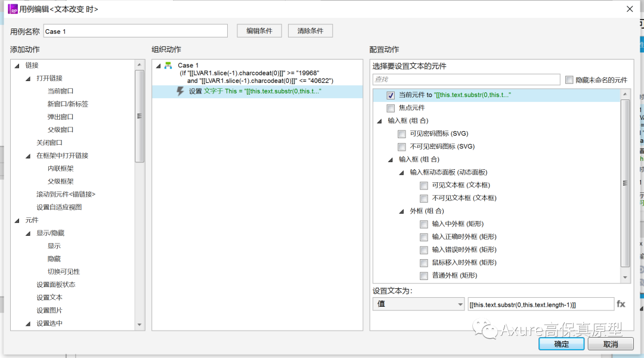The height and width of the screenshot is (358, 644).
Task: Select 显示 action in the tree
Action: pos(54,246)
